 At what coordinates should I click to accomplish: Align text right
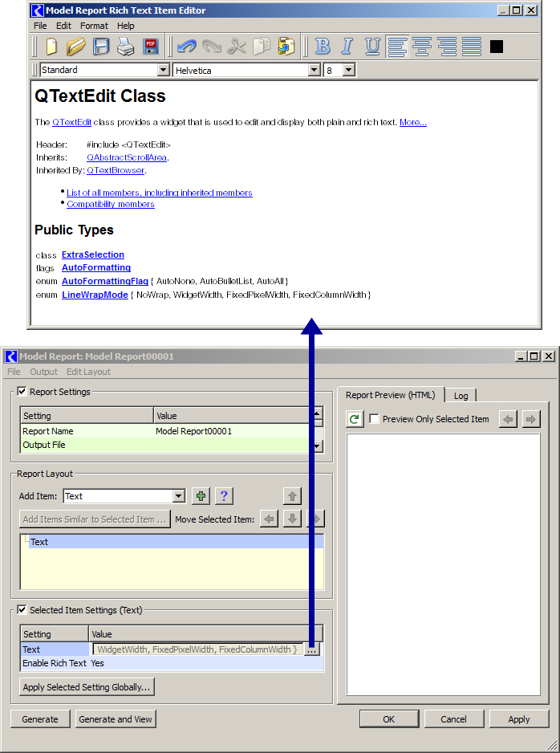(447, 47)
